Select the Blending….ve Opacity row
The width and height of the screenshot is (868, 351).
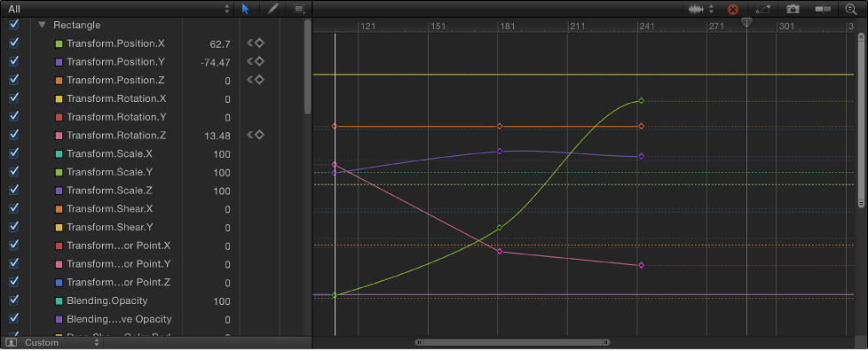pos(119,319)
